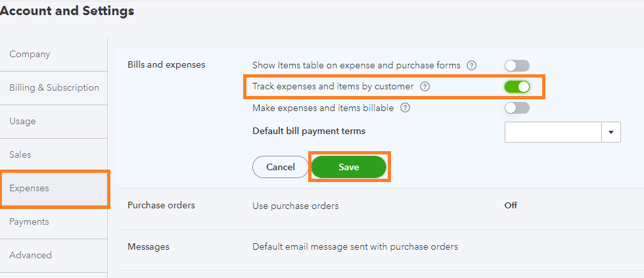Viewport: 644px width, 278px height.
Task: Open Default bill payment terms dropdown arrow
Action: tap(611, 132)
